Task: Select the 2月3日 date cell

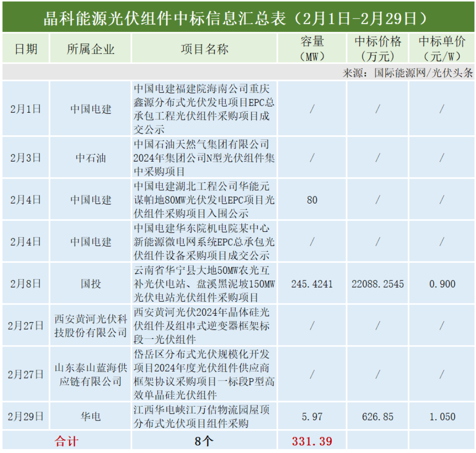Action: [26, 157]
